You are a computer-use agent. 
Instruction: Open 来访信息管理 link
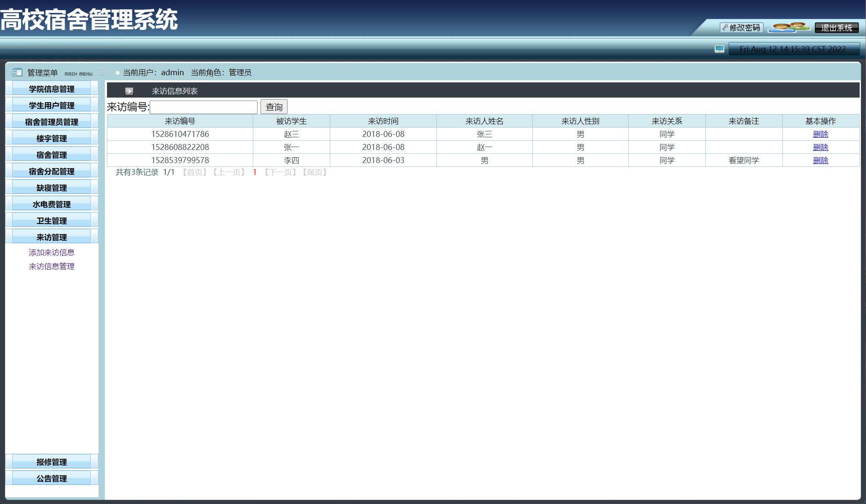click(52, 266)
